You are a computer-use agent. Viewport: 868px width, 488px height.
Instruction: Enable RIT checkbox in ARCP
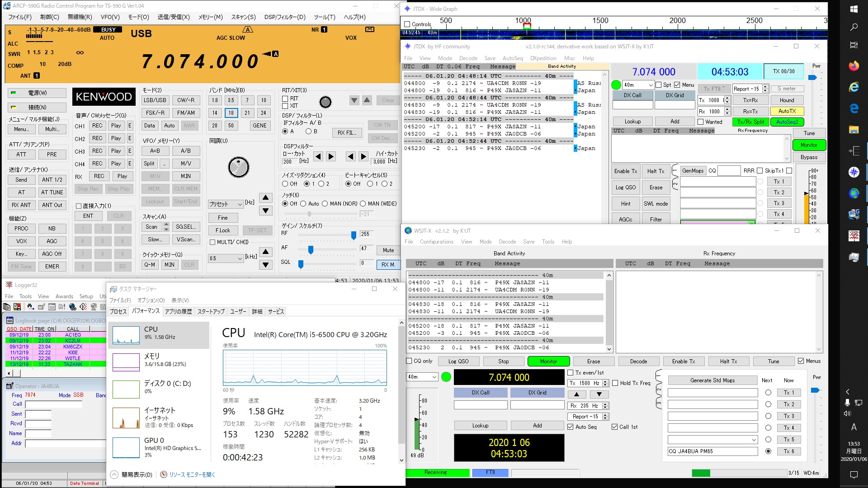[285, 99]
